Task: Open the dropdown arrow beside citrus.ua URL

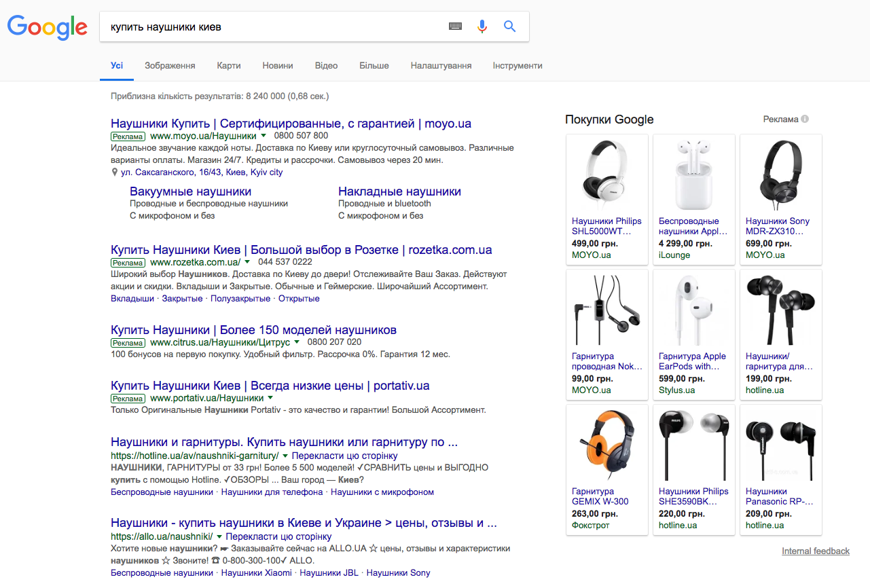Action: pyautogui.click(x=297, y=342)
